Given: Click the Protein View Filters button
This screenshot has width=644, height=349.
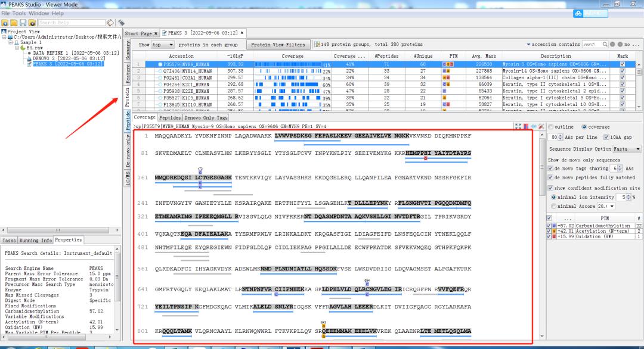Looking at the screenshot, I should (x=278, y=45).
